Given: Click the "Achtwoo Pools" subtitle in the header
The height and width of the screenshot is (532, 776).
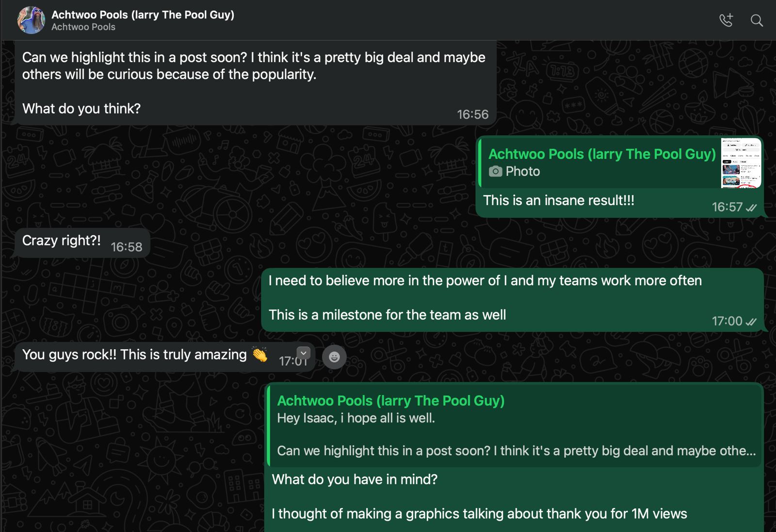Looking at the screenshot, I should click(x=83, y=27).
